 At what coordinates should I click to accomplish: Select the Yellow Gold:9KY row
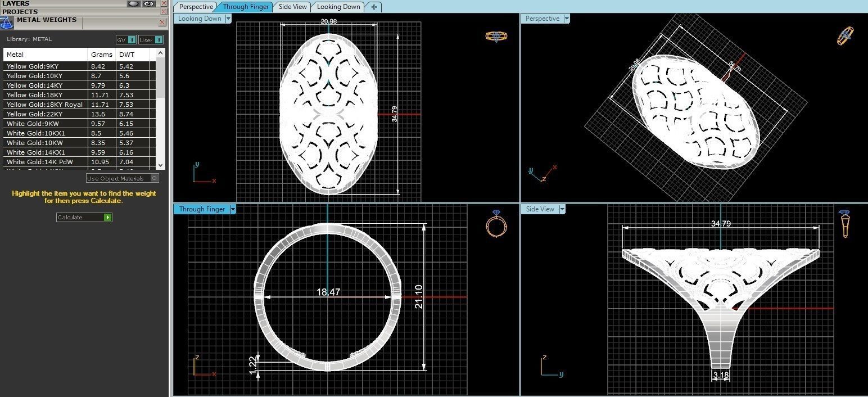pyautogui.click(x=79, y=66)
